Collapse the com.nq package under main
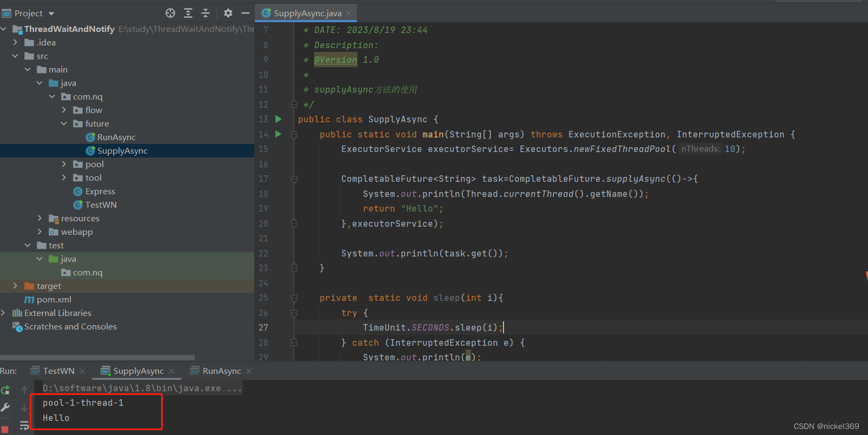Viewport: 868px width, 435px height. [52, 96]
